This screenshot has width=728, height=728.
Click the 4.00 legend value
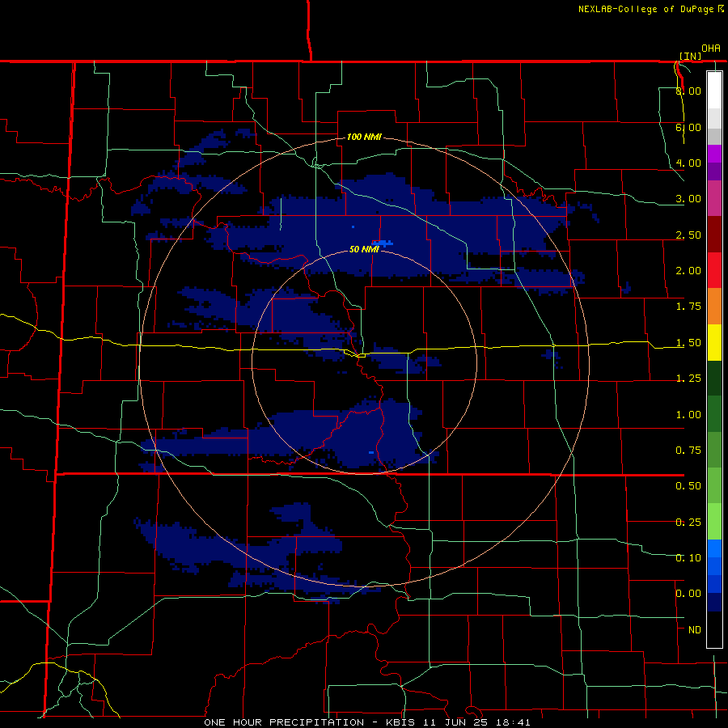click(688, 163)
